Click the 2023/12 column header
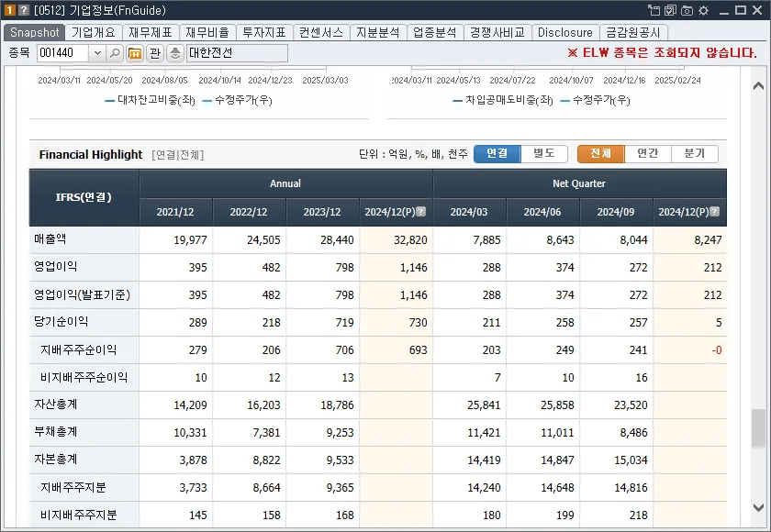771x532 pixels. click(322, 212)
